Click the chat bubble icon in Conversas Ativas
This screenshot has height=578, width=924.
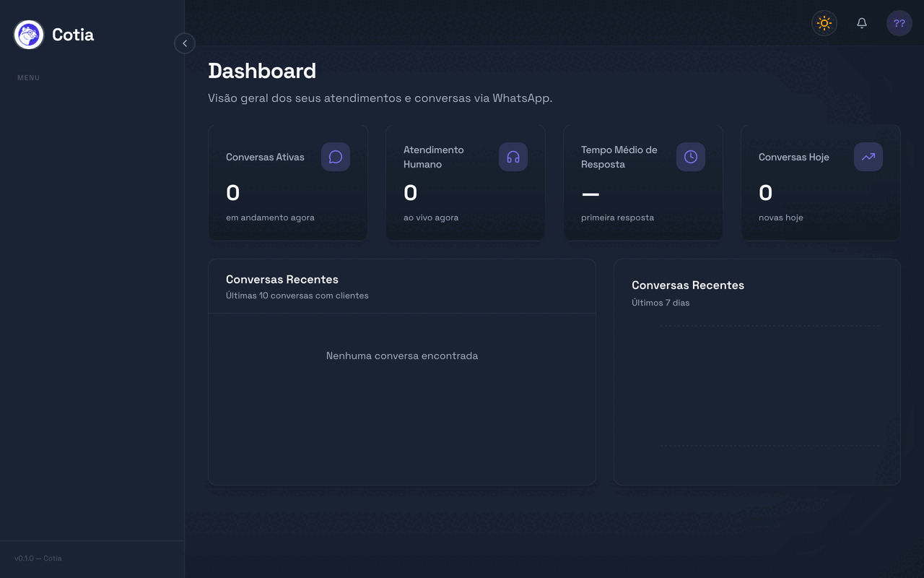click(336, 157)
